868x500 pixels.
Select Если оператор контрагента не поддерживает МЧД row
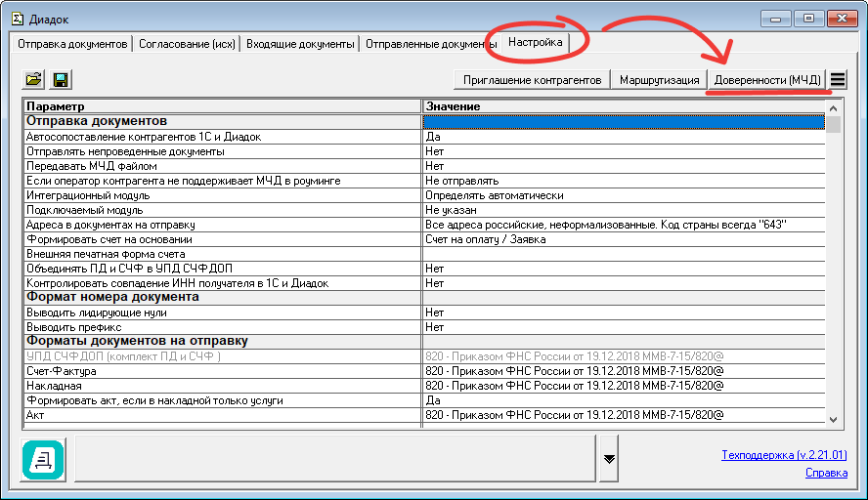[424, 181]
